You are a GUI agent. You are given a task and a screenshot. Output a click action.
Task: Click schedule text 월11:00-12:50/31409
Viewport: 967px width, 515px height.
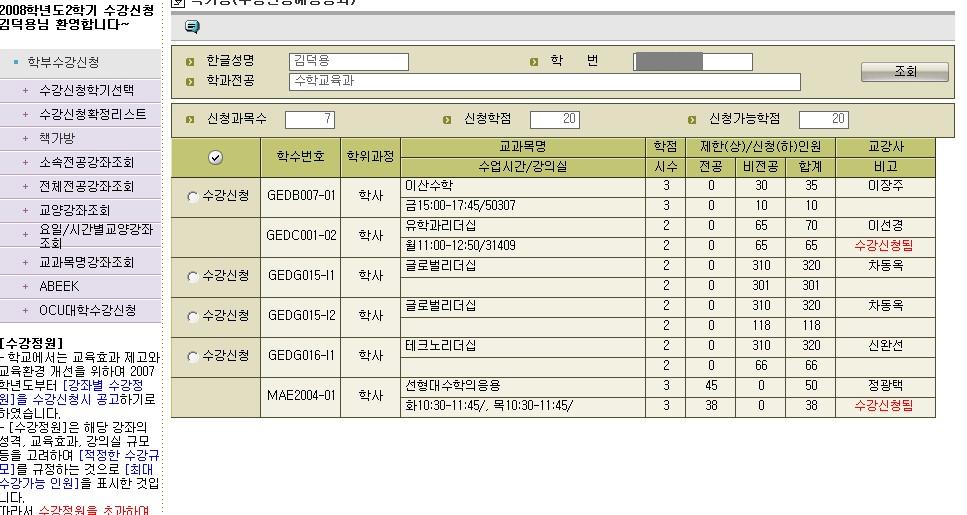(460, 245)
